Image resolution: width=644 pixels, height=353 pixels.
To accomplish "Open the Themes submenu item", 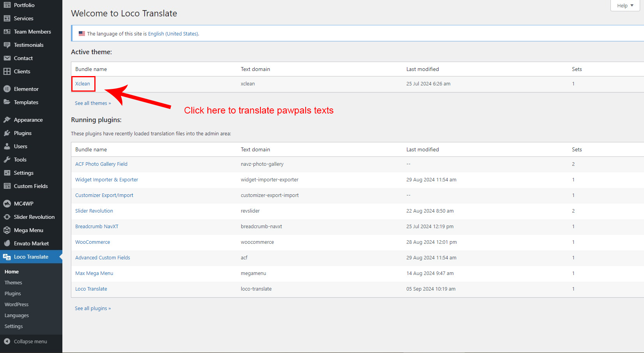I will (x=13, y=282).
